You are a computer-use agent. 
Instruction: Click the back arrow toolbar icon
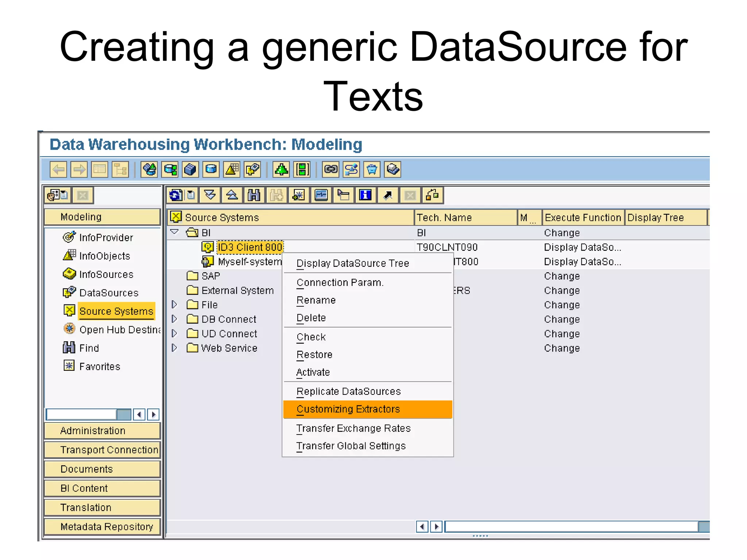tap(58, 170)
